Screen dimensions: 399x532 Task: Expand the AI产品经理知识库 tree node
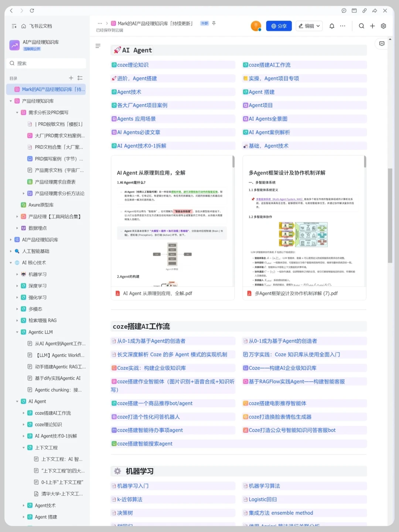(x=11, y=239)
